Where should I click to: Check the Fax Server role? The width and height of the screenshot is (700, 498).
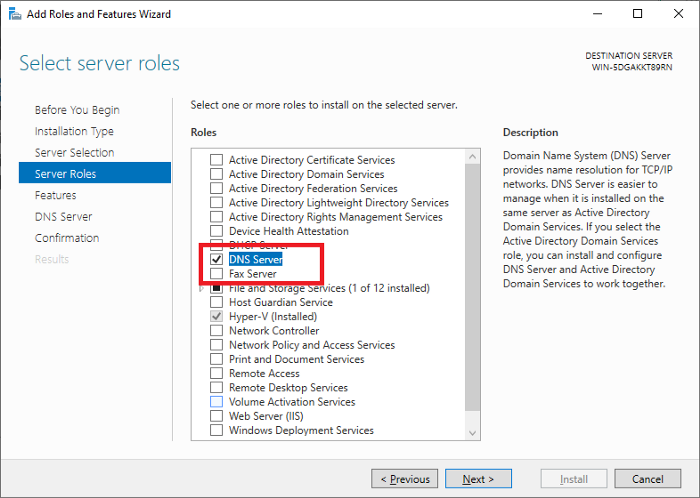click(x=217, y=274)
